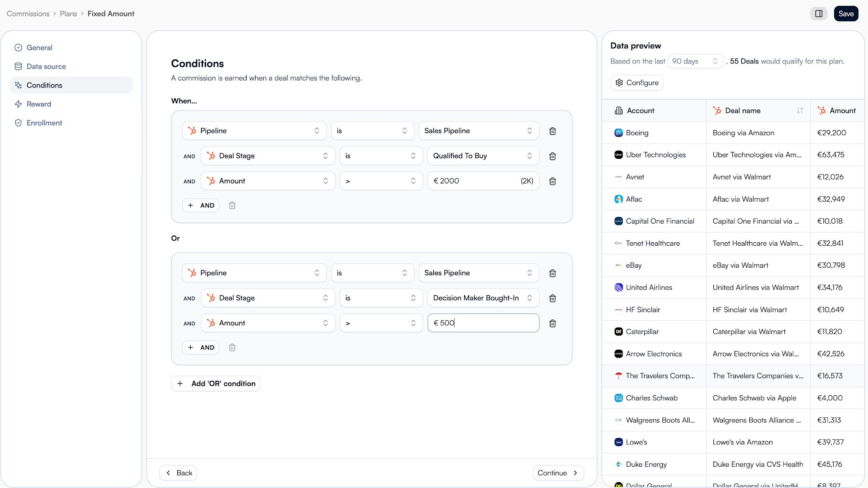This screenshot has width=868, height=488.
Task: Delete the Amount > 500 condition row
Action: click(x=553, y=323)
